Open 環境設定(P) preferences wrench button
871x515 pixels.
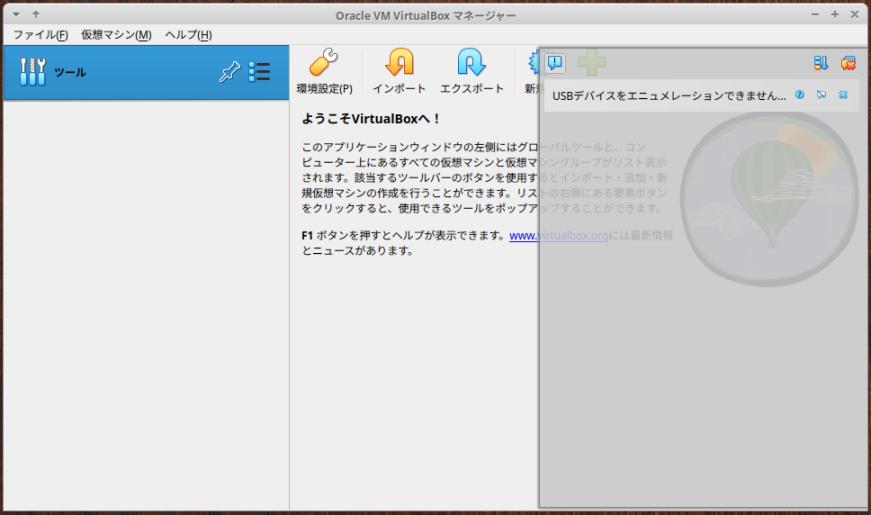pos(324,71)
